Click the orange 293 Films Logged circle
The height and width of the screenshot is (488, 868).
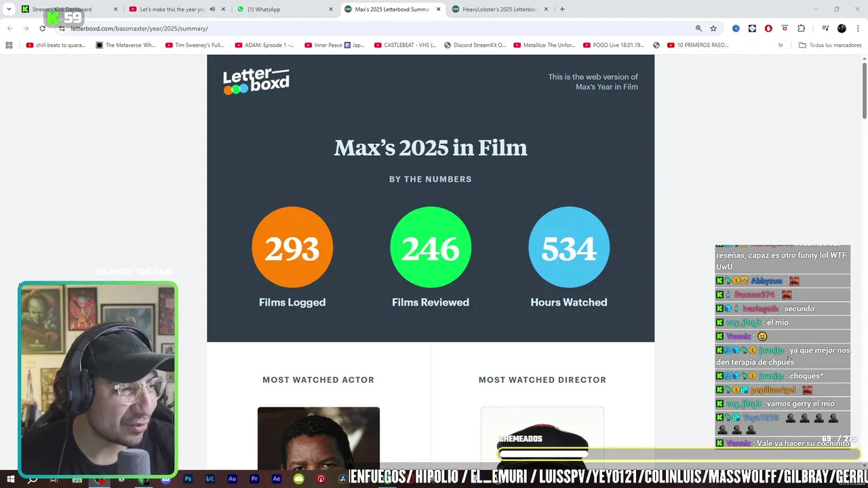292,247
